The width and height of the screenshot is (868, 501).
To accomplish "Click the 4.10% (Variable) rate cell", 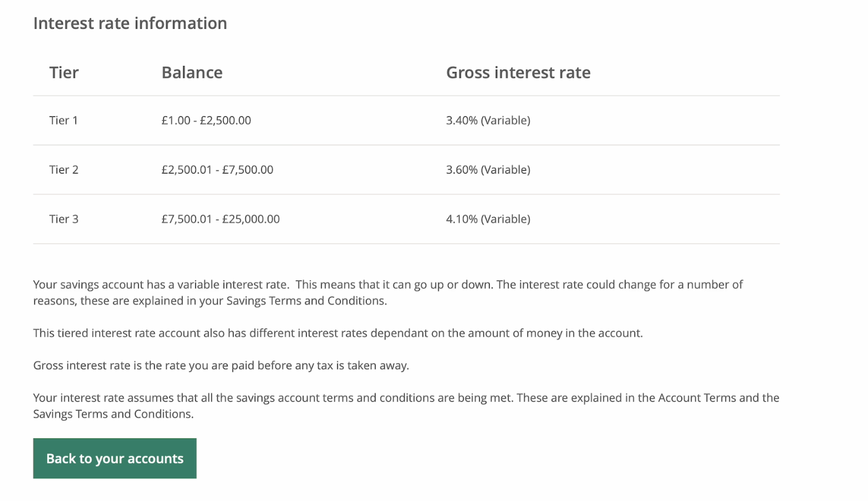I will pos(488,219).
